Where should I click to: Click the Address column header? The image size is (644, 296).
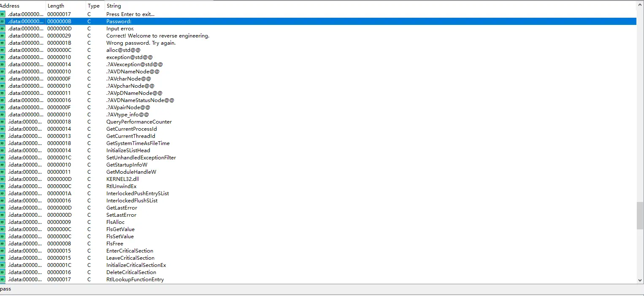coord(22,6)
